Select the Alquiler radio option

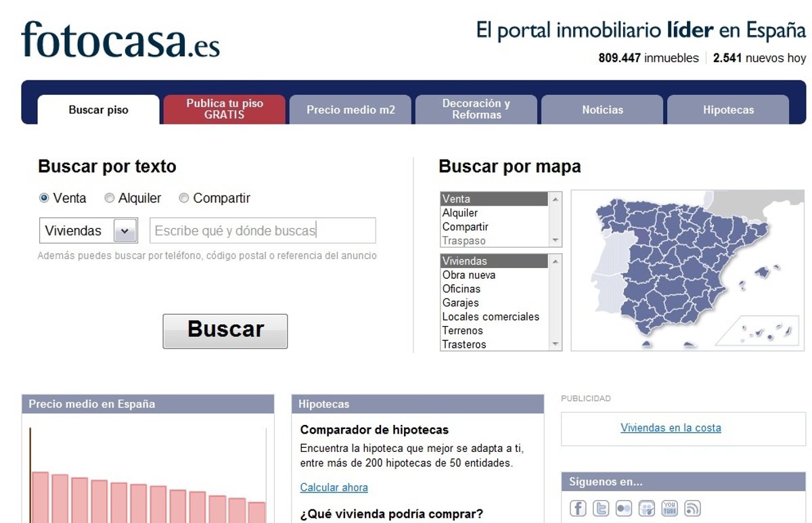(110, 198)
